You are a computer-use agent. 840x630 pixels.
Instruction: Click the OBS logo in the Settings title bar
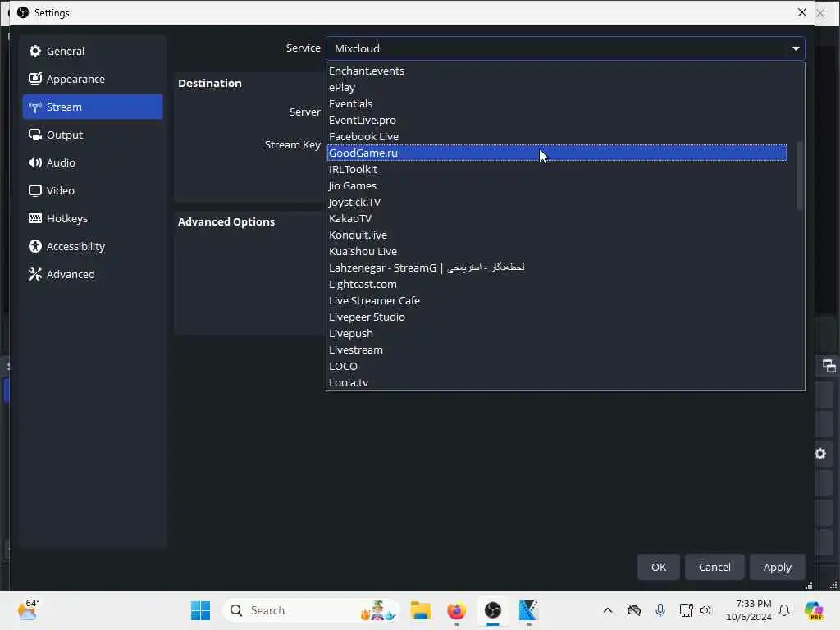click(x=22, y=12)
